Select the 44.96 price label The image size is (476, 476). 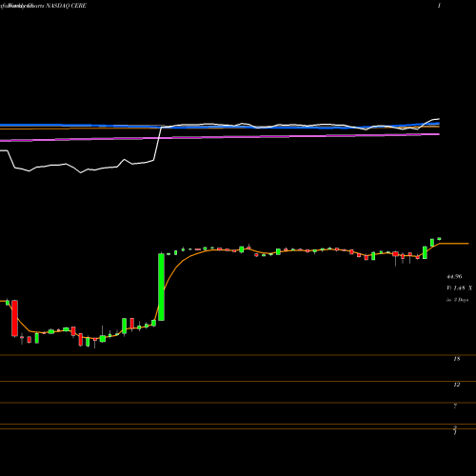click(454, 277)
